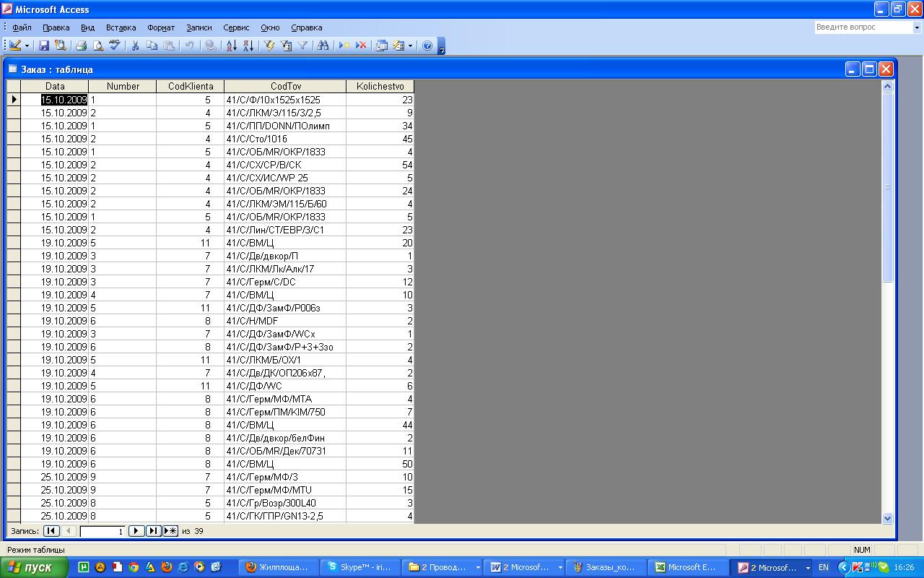The width and height of the screenshot is (924, 578).
Task: Click the New Object toolbar icon
Action: point(398,46)
